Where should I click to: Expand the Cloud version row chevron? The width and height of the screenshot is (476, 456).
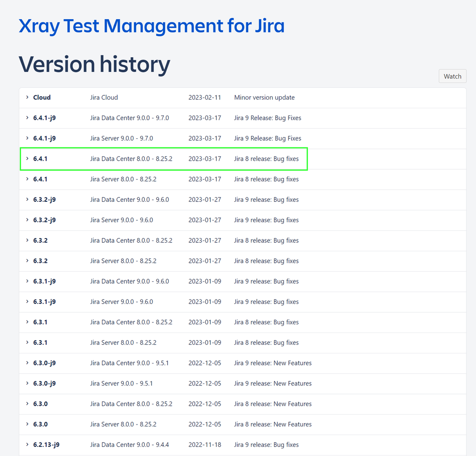coord(27,97)
